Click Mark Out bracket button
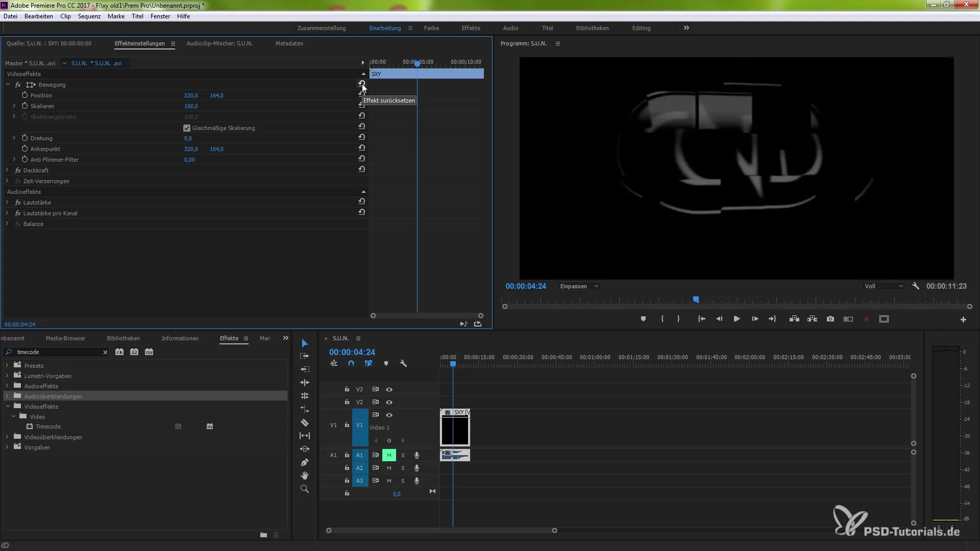The width and height of the screenshot is (980, 551). [x=678, y=319]
